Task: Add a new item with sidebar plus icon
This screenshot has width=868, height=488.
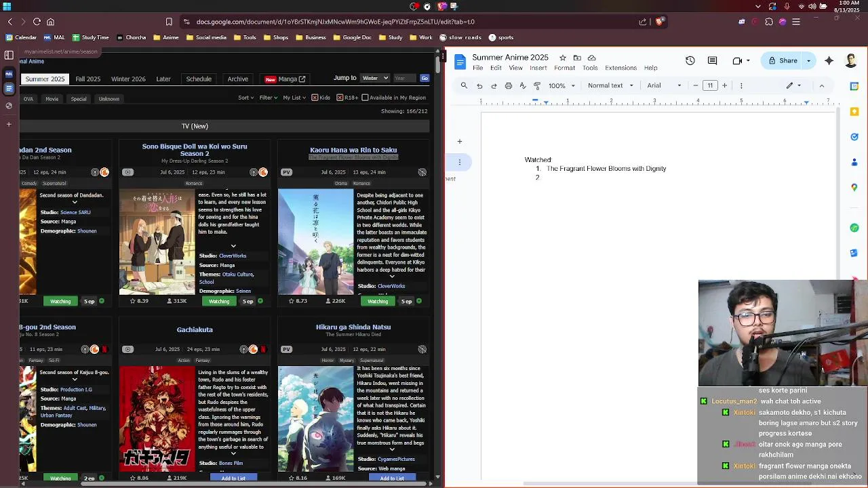Action: [x=9, y=124]
